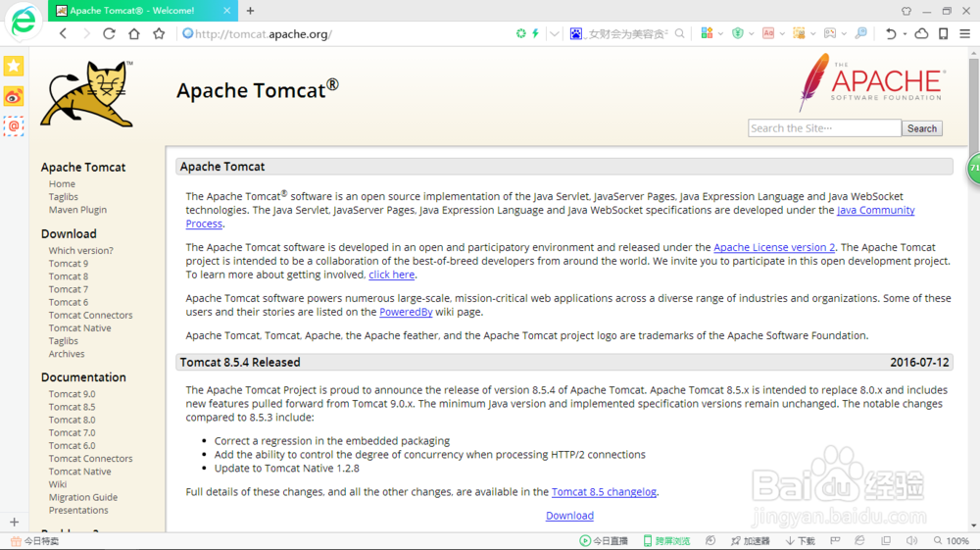The height and width of the screenshot is (550, 980).
Task: Open a new tab with the plus button
Action: coord(250,11)
